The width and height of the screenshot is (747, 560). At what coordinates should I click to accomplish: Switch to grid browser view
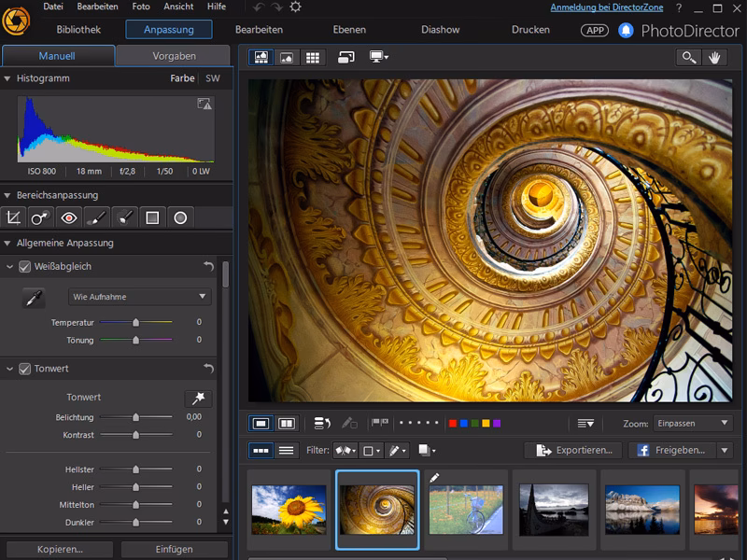coord(312,57)
